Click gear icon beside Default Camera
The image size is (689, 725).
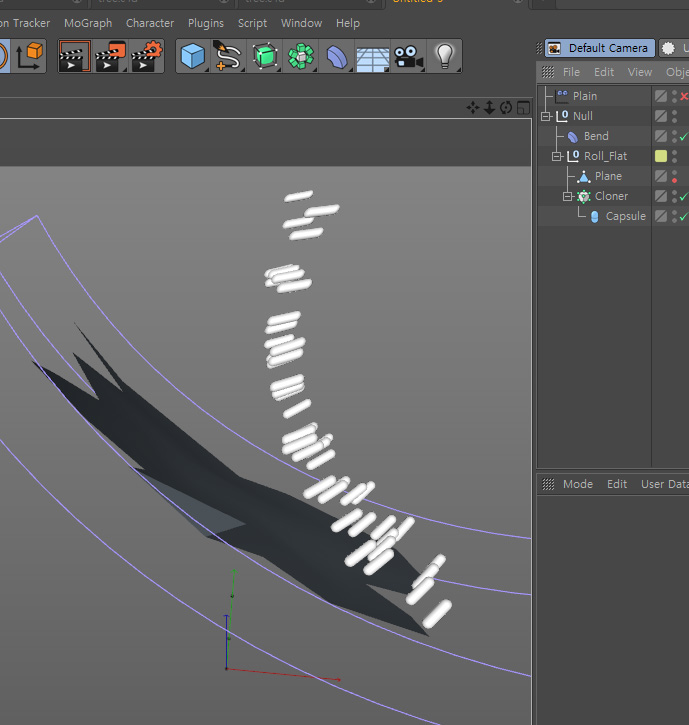(x=668, y=48)
